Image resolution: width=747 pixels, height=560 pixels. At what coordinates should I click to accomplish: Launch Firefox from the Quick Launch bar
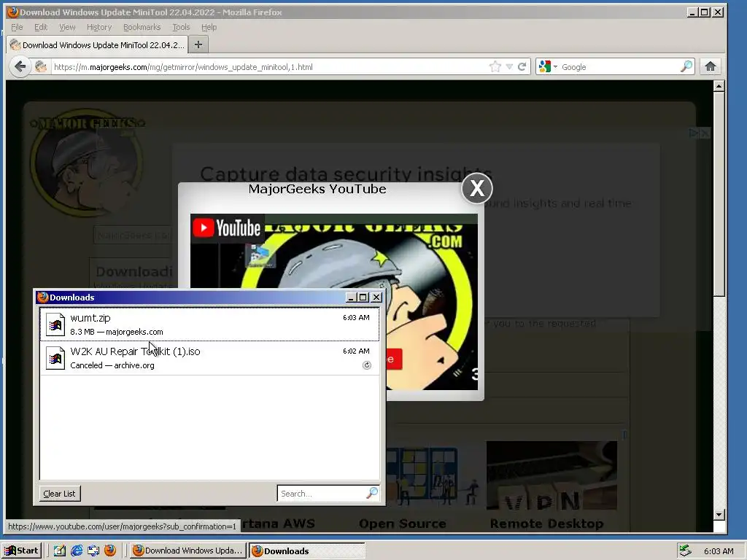coord(110,551)
